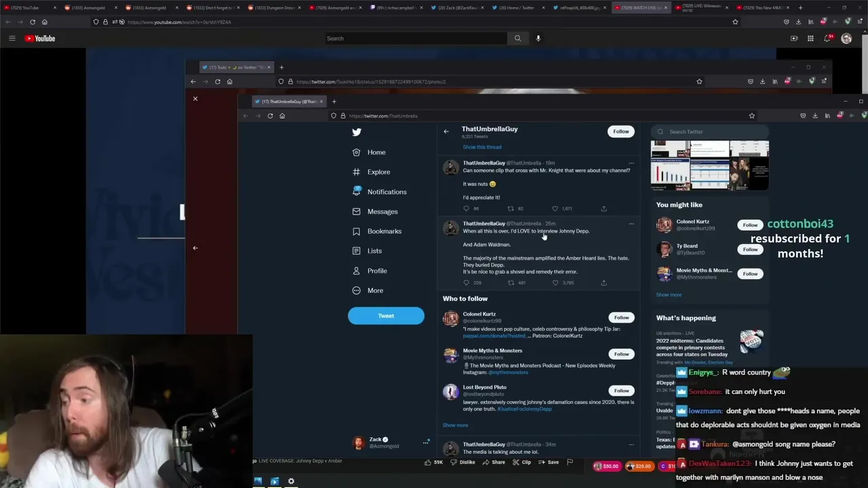
Task: Open the Zack account switcher dots
Action: tap(426, 443)
